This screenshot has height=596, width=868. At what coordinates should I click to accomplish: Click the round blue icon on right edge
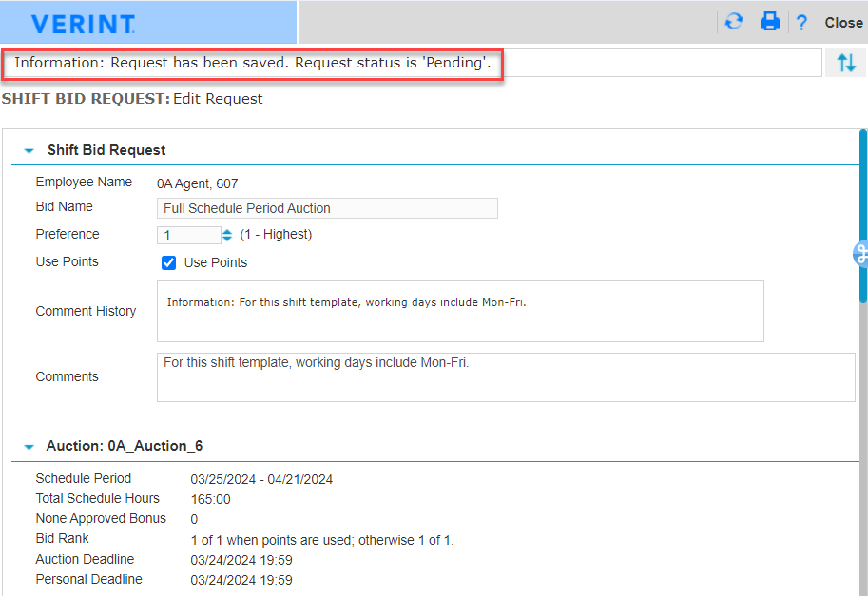(861, 253)
